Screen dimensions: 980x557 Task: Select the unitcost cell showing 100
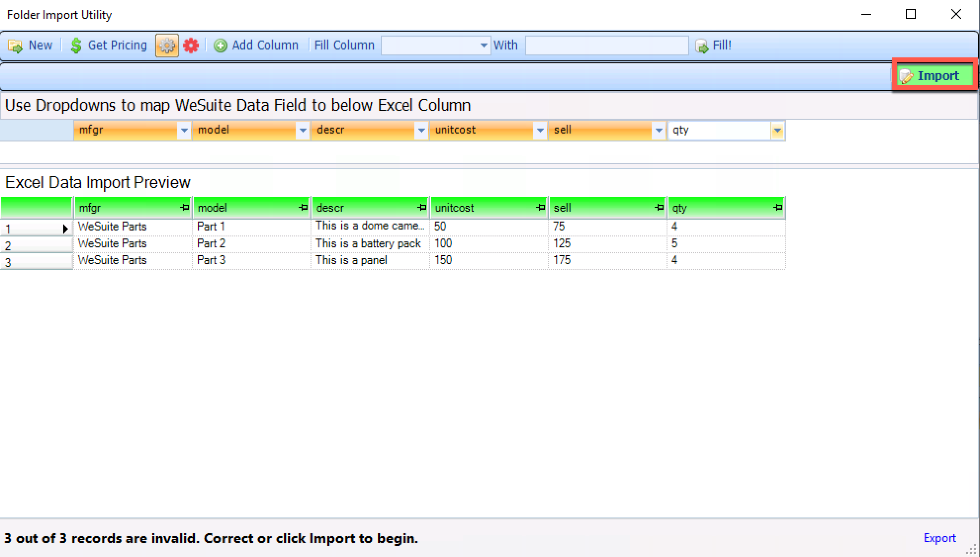(489, 244)
